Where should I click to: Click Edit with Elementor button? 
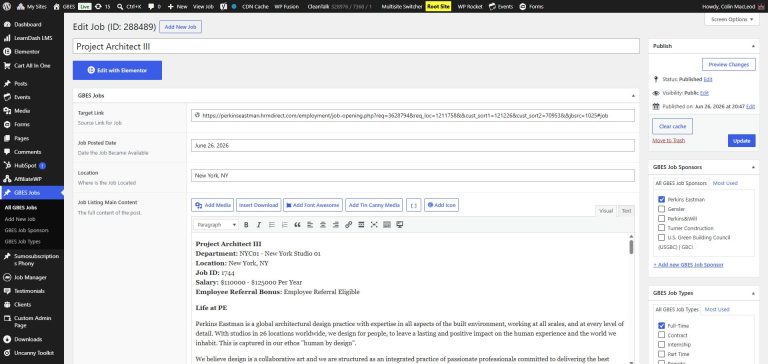point(117,70)
